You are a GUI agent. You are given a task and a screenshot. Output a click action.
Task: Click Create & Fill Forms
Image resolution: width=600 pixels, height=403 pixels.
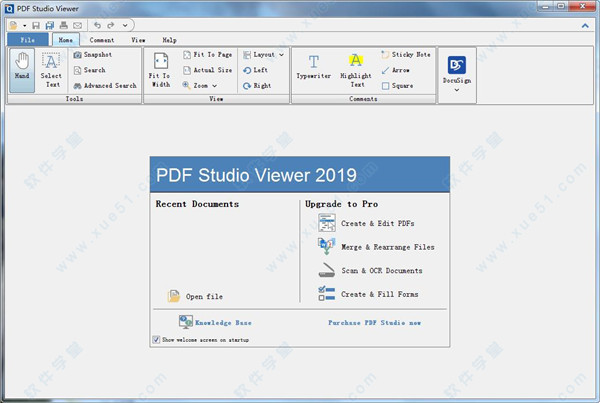click(368, 294)
